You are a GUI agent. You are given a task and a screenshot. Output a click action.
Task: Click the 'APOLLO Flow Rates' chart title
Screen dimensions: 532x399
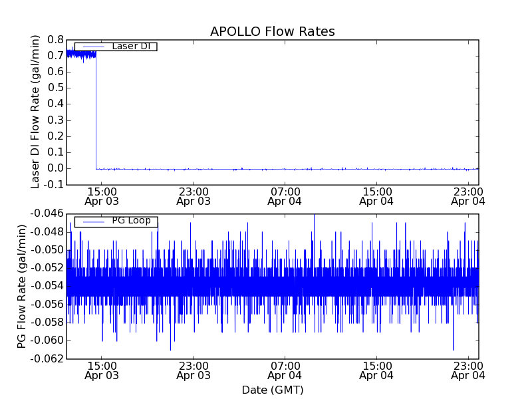273,31
